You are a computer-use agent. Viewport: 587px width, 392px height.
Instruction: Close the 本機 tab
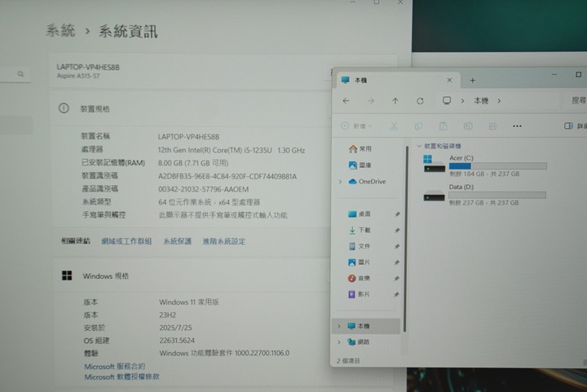[449, 80]
